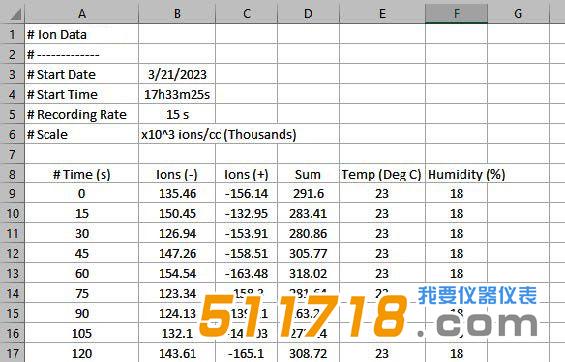Click the select-all corner triangle
Image resolution: width=565 pixels, height=362 pixels.
[x=15, y=14]
